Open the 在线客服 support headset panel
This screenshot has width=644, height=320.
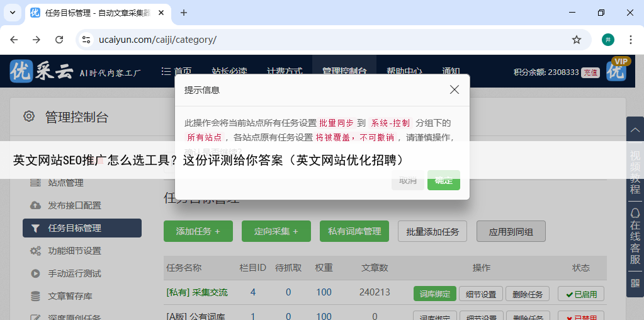pyautogui.click(x=635, y=236)
